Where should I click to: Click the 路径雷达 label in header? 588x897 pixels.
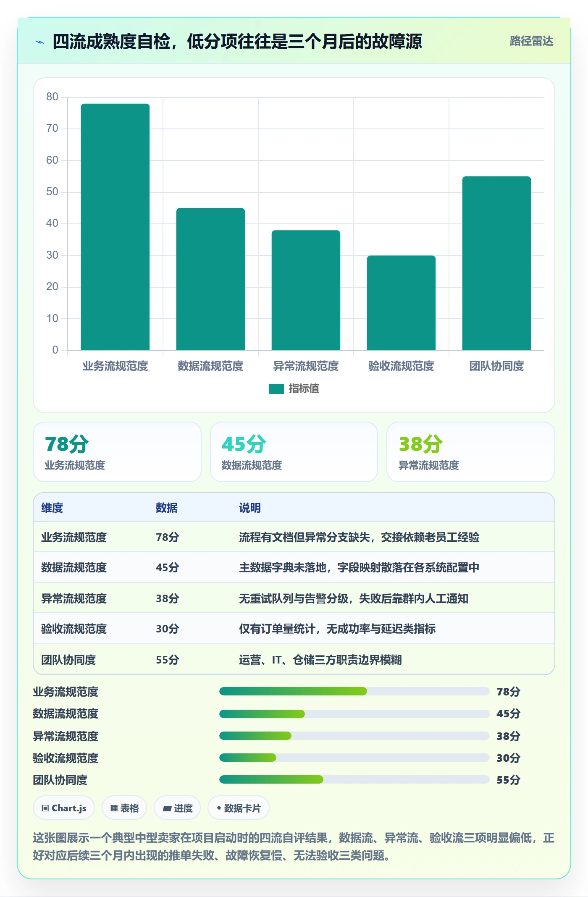[531, 41]
